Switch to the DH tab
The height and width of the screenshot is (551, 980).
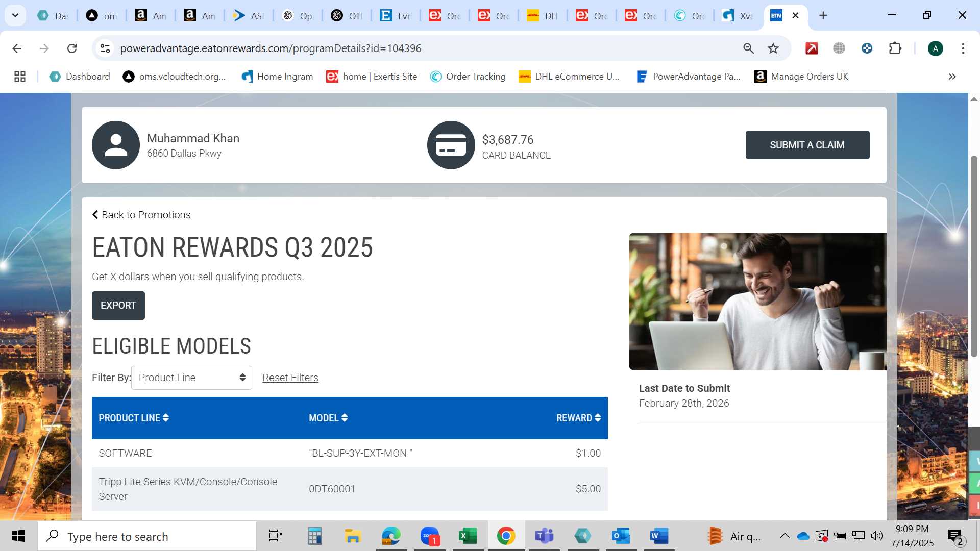pos(543,16)
